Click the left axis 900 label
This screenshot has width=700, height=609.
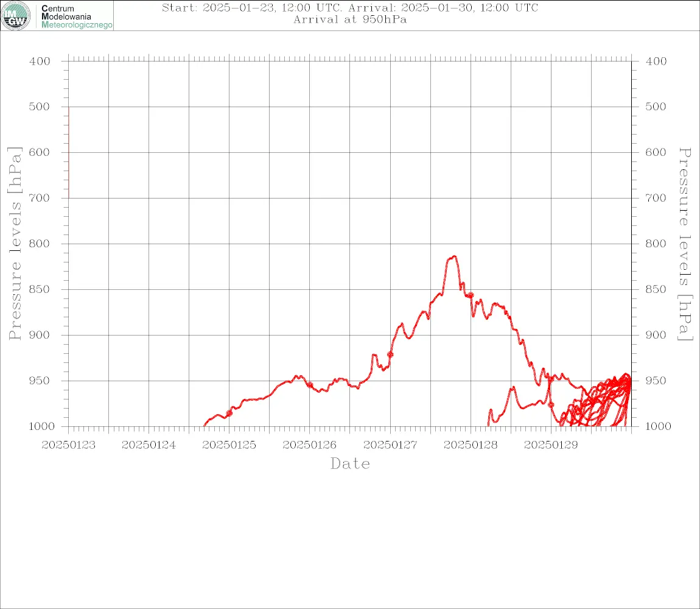tap(40, 335)
